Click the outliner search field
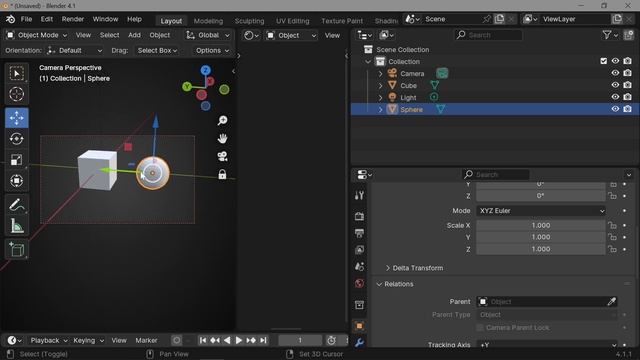640x360 pixels. [489, 35]
